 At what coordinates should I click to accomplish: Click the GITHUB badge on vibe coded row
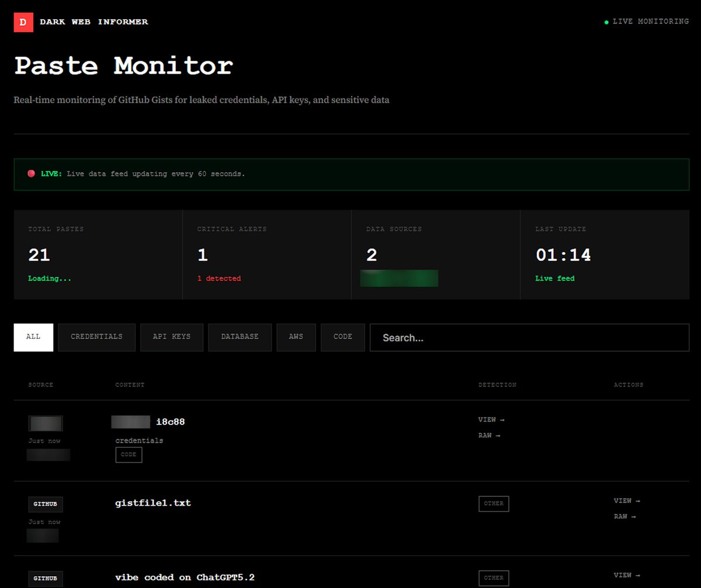pyautogui.click(x=46, y=579)
